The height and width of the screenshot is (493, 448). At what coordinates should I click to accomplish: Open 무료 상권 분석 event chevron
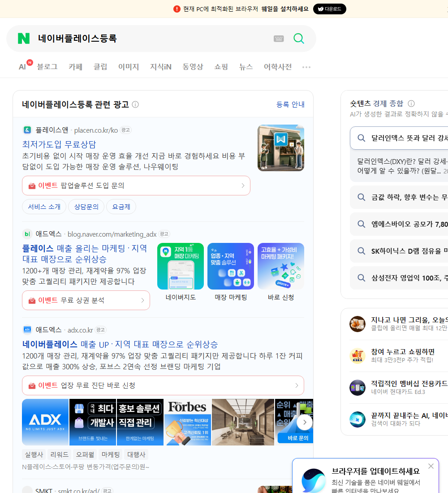click(142, 300)
